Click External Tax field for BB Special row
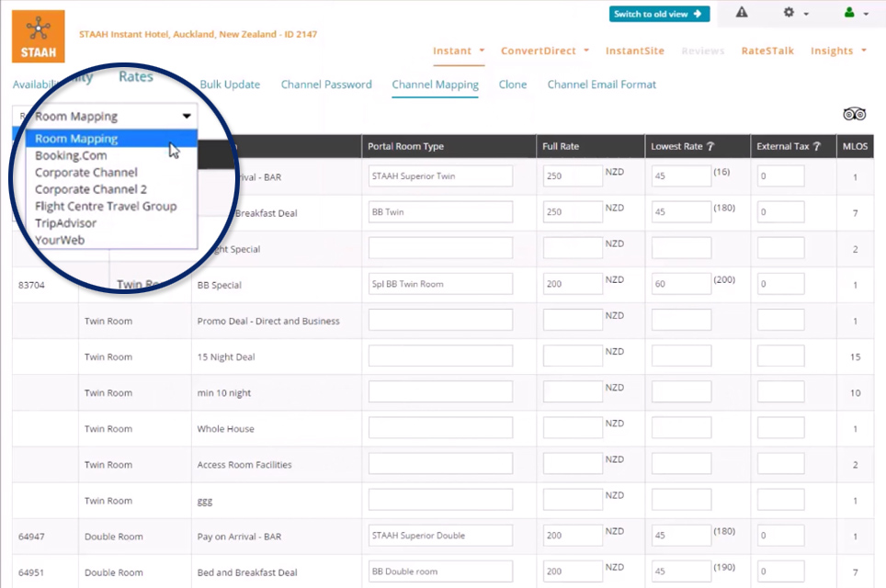 pos(781,284)
